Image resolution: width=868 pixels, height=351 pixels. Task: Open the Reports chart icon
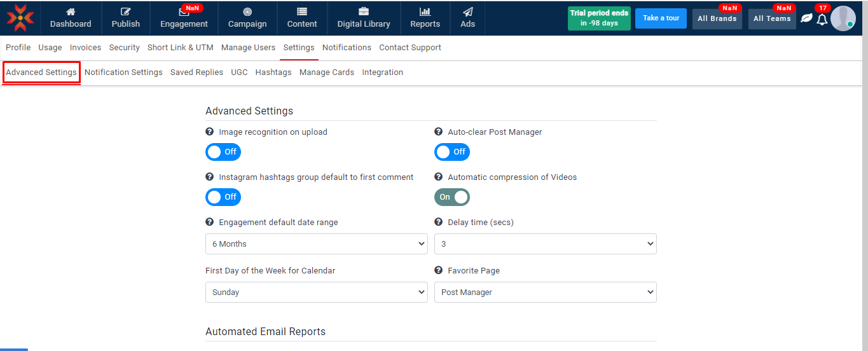[x=425, y=11]
